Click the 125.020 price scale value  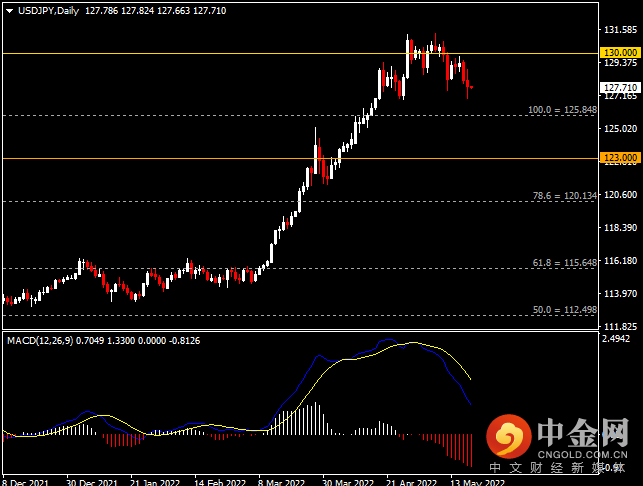(x=620, y=129)
